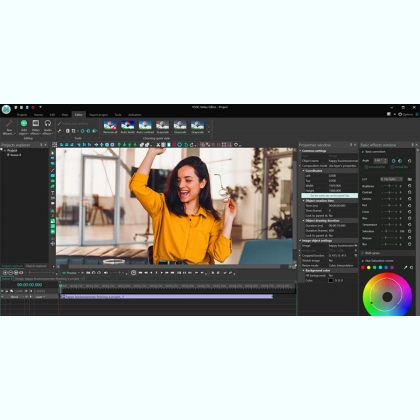Open the Video effects menu
This screenshot has width=420, height=420.
[36, 127]
